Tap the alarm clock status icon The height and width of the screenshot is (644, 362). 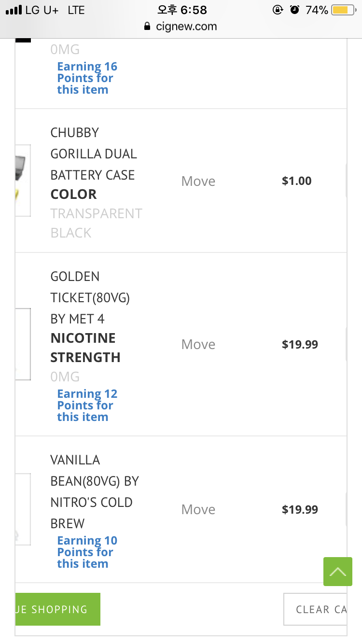(x=294, y=10)
